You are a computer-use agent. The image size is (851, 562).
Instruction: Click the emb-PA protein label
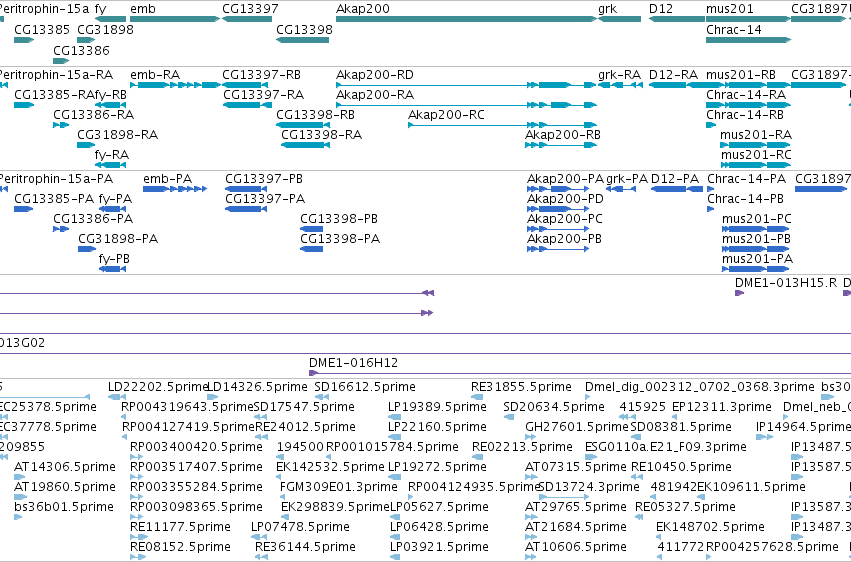tap(167, 179)
